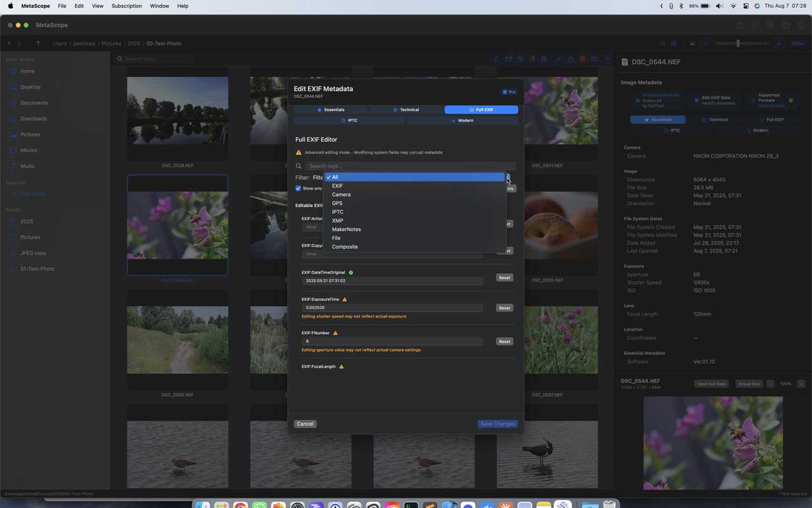Decrease thumbnail size with minus button
Viewport: 812px width, 508px height.
click(705, 43)
